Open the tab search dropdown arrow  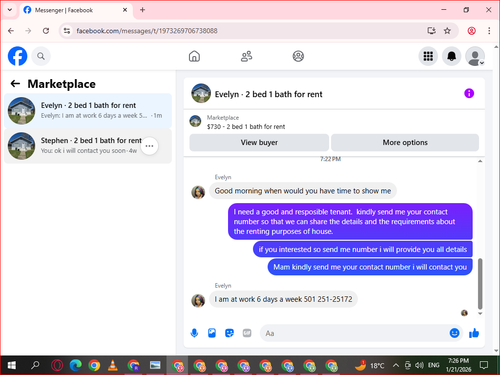tap(10, 10)
